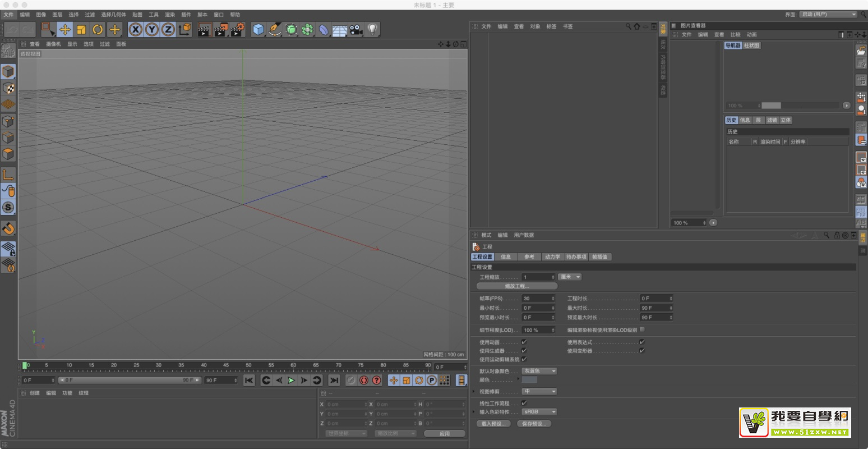Open the render settings clapperboard gear icon

[x=237, y=30]
